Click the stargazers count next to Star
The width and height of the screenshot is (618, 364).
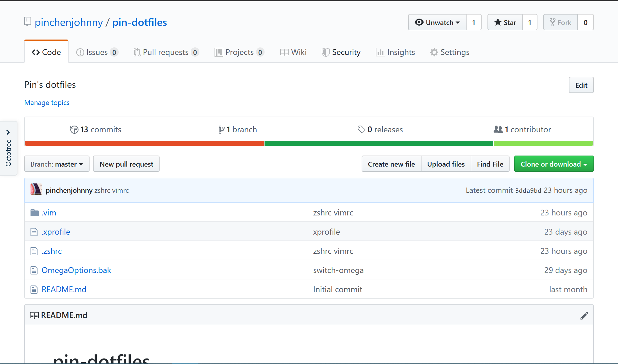click(x=530, y=22)
